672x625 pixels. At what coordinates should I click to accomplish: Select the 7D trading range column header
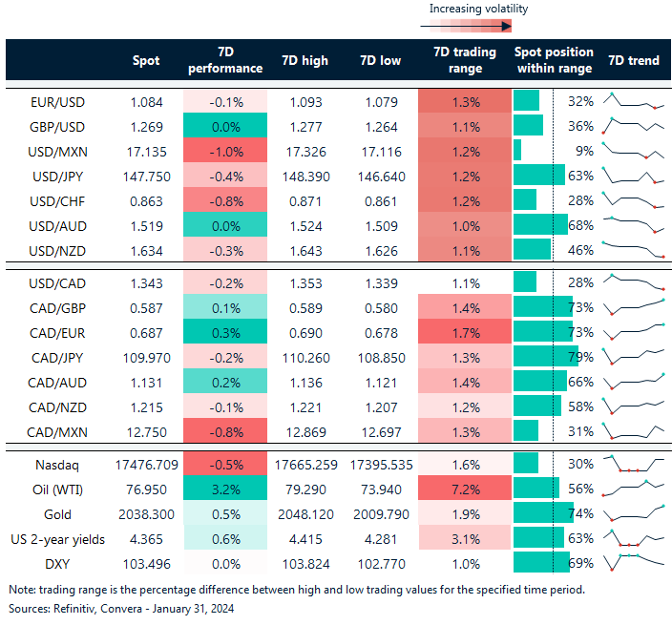[461, 60]
